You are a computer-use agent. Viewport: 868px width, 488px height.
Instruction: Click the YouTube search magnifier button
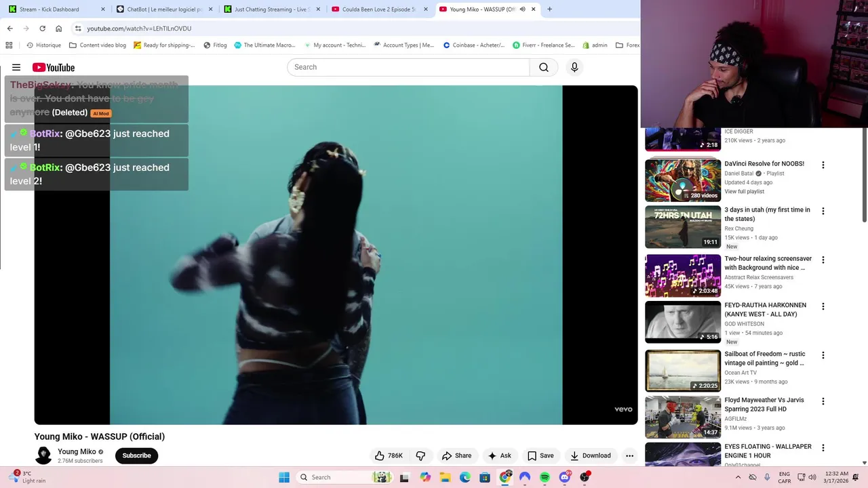[544, 67]
